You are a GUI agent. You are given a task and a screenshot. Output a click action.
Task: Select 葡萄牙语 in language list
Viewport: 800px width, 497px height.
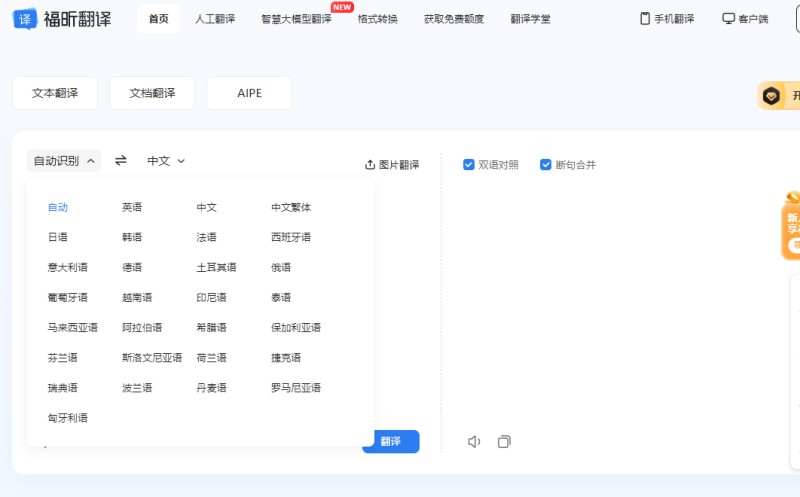pyautogui.click(x=67, y=297)
